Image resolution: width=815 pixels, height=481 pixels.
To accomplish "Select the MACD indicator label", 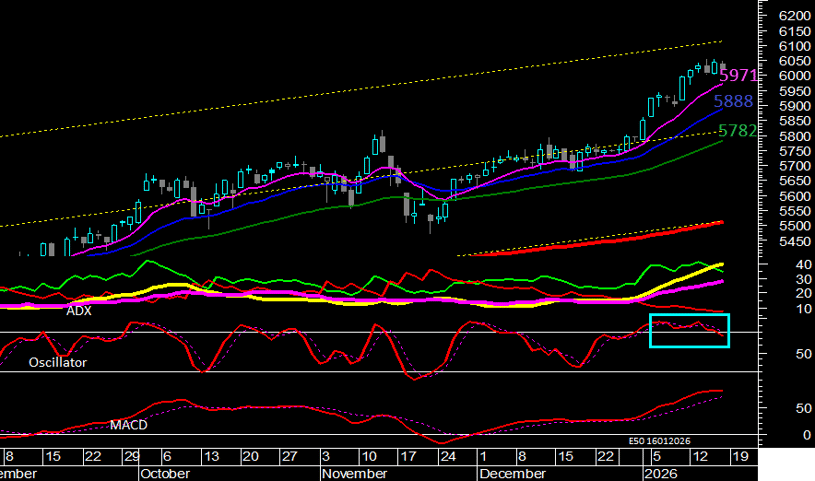I will pos(126,425).
